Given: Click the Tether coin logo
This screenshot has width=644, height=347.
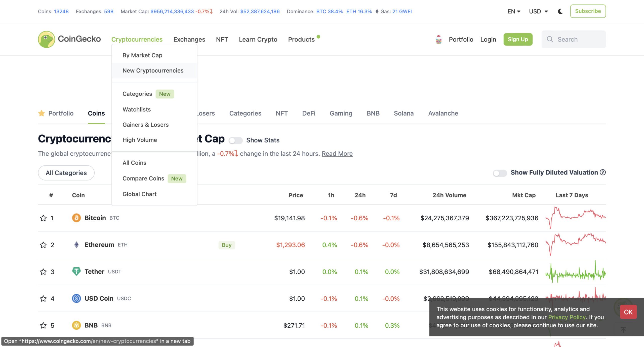Looking at the screenshot, I should (x=76, y=271).
